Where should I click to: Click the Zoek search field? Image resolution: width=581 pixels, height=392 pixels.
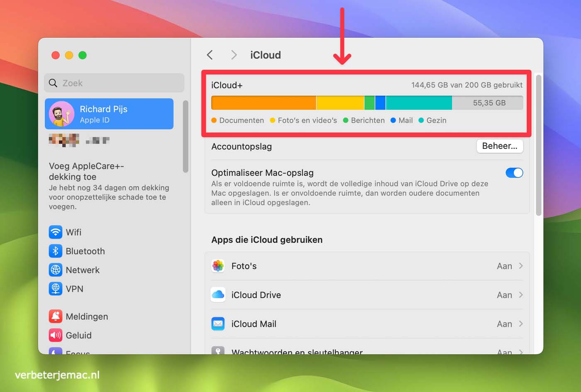point(114,83)
